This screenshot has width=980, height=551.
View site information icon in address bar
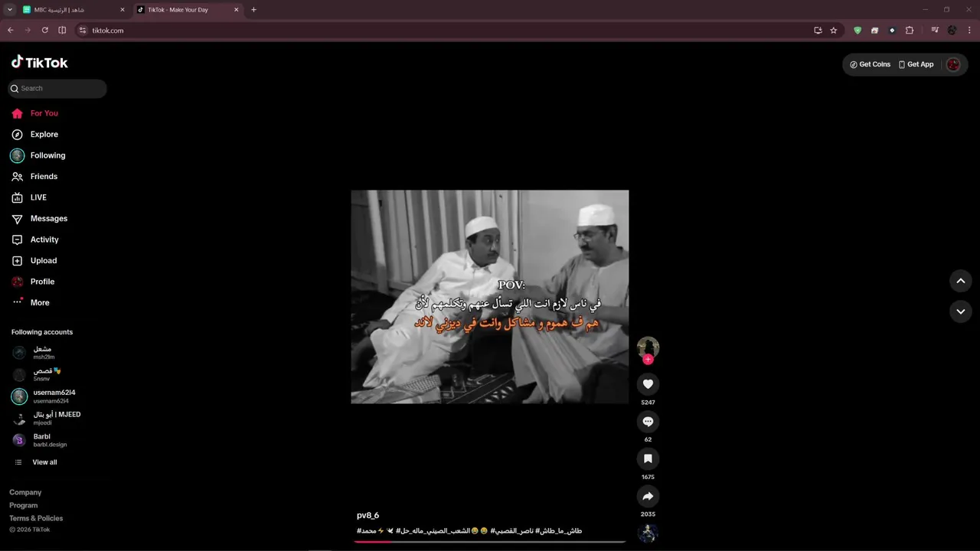[83, 31]
